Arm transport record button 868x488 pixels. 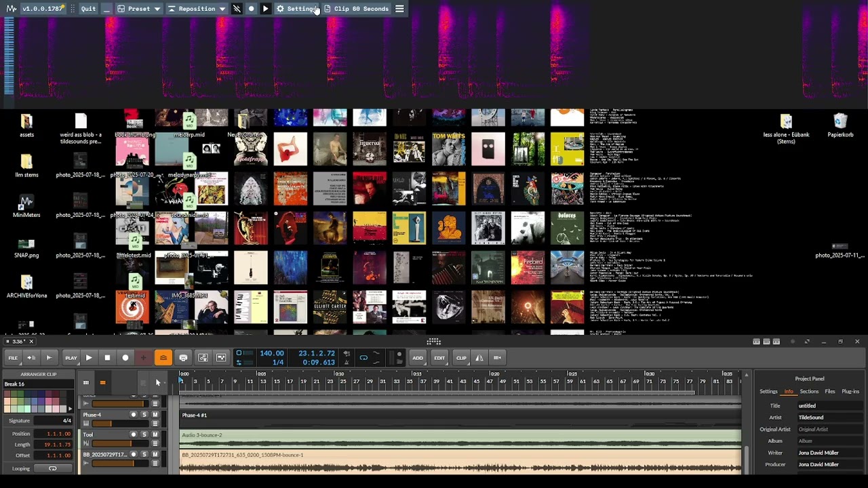coord(125,358)
